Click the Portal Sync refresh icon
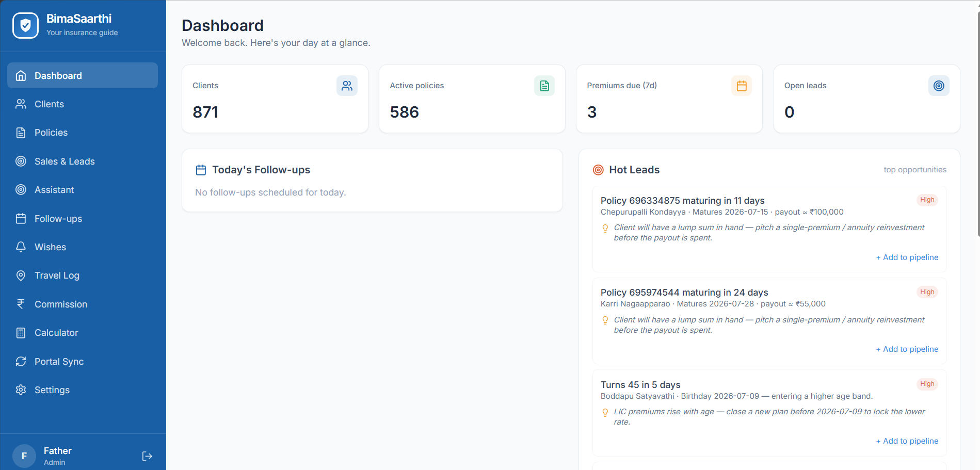Image resolution: width=980 pixels, height=470 pixels. point(21,362)
